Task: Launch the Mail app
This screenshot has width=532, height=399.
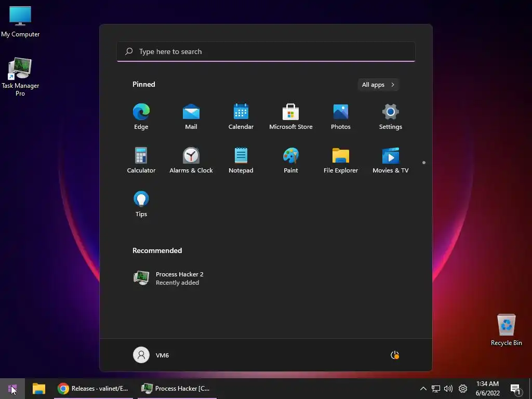Action: pos(191,117)
